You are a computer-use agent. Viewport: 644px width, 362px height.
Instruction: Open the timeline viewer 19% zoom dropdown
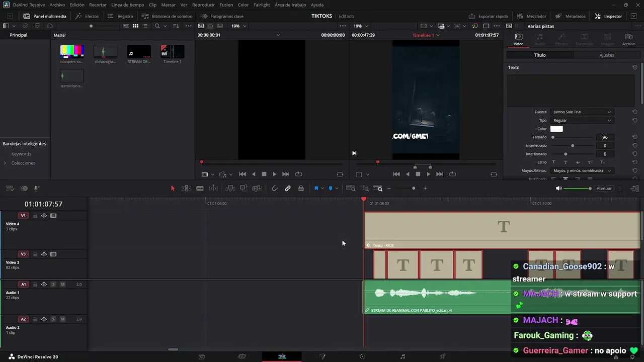point(360,26)
